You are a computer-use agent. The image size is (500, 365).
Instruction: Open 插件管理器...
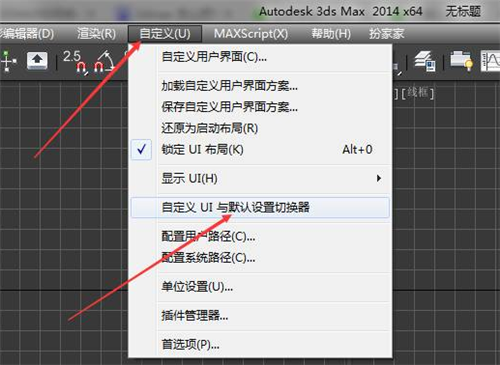tap(260, 315)
